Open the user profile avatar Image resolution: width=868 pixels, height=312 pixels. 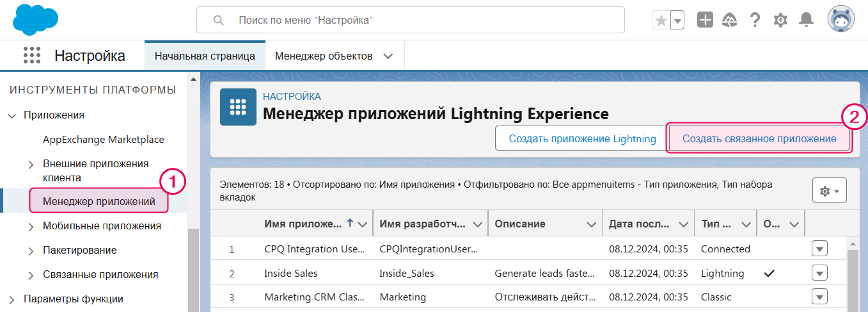[841, 20]
